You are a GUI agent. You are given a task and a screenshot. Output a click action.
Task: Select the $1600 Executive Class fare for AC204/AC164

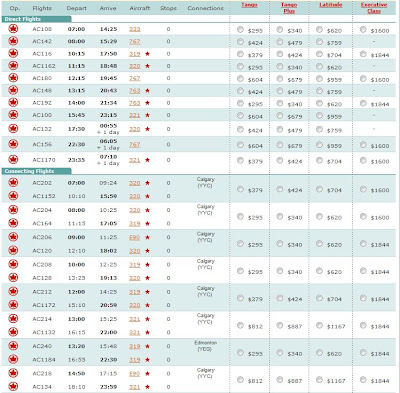pos(363,216)
